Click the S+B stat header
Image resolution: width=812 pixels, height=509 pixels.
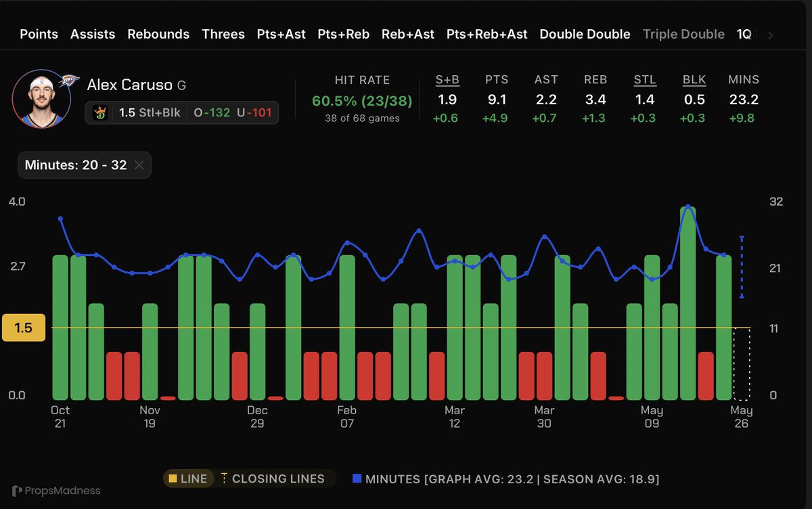point(447,80)
